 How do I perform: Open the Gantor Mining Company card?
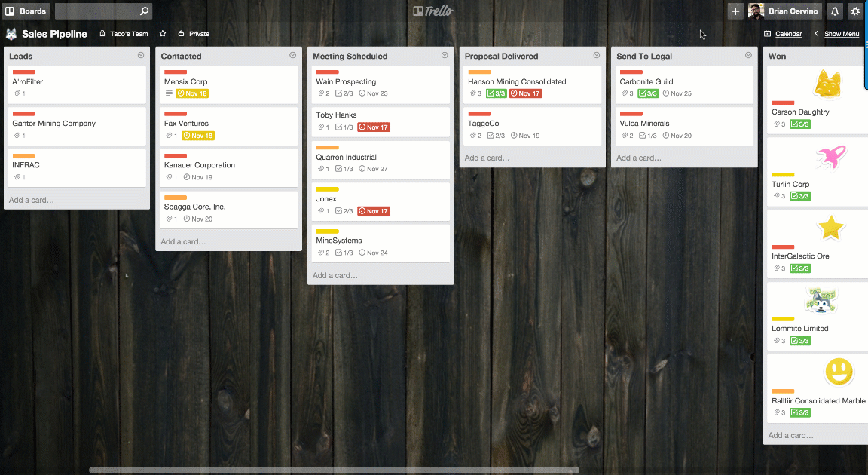tap(77, 126)
